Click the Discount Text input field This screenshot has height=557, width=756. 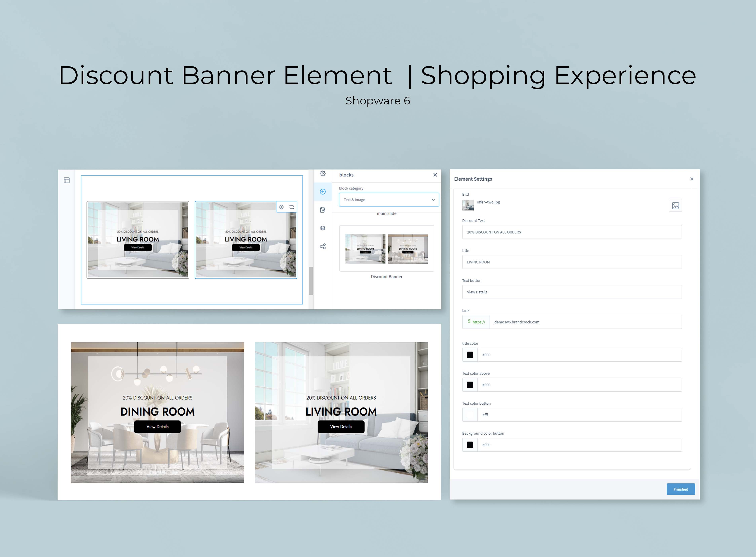tap(572, 232)
